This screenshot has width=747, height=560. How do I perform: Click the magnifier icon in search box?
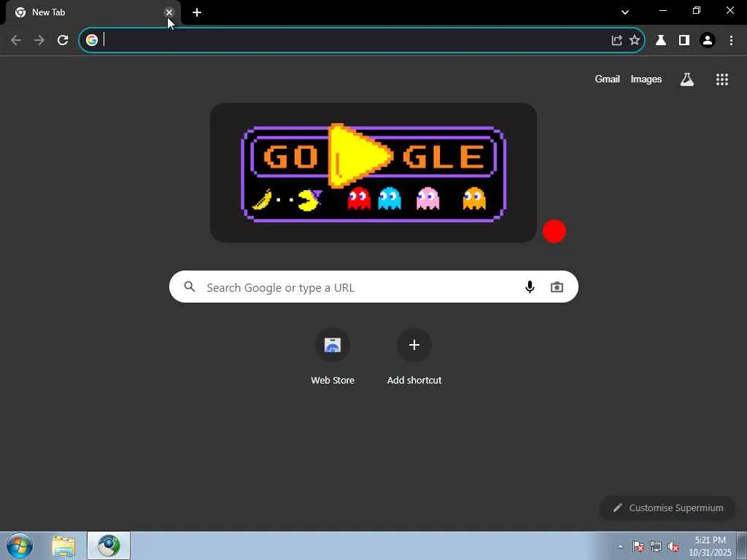pyautogui.click(x=190, y=287)
